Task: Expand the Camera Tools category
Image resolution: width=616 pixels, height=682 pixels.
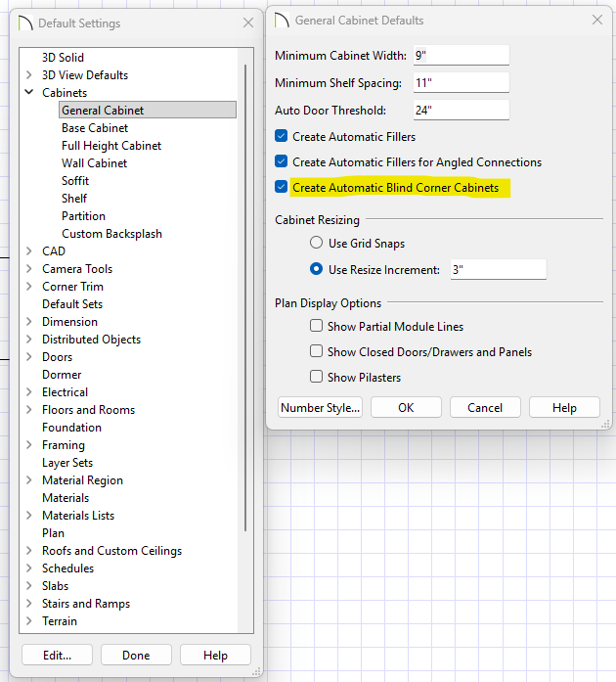Action: click(x=29, y=269)
